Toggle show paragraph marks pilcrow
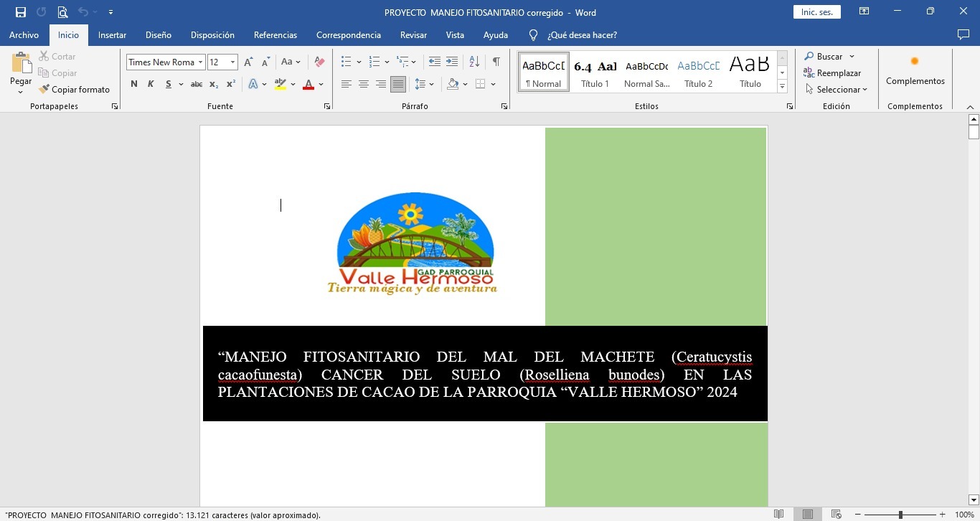Viewport: 980px width, 521px height. click(x=496, y=62)
